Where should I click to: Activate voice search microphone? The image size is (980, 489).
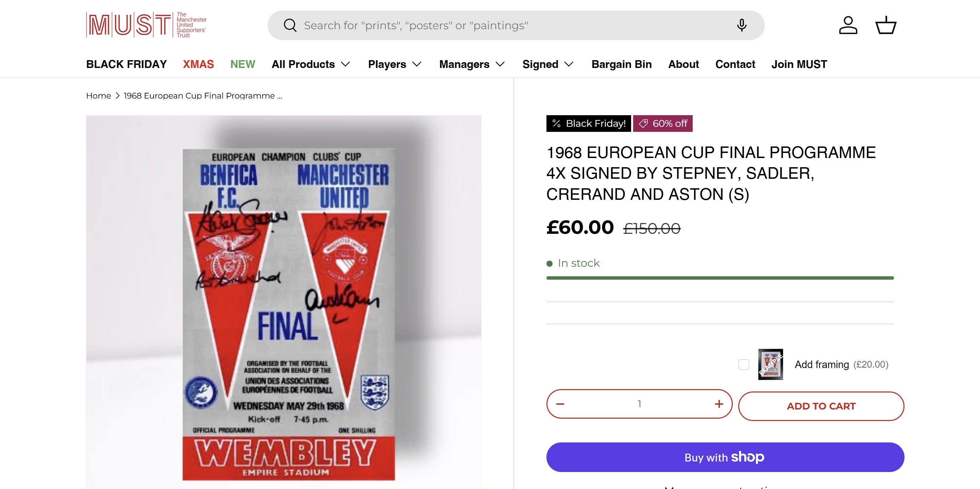(x=742, y=25)
